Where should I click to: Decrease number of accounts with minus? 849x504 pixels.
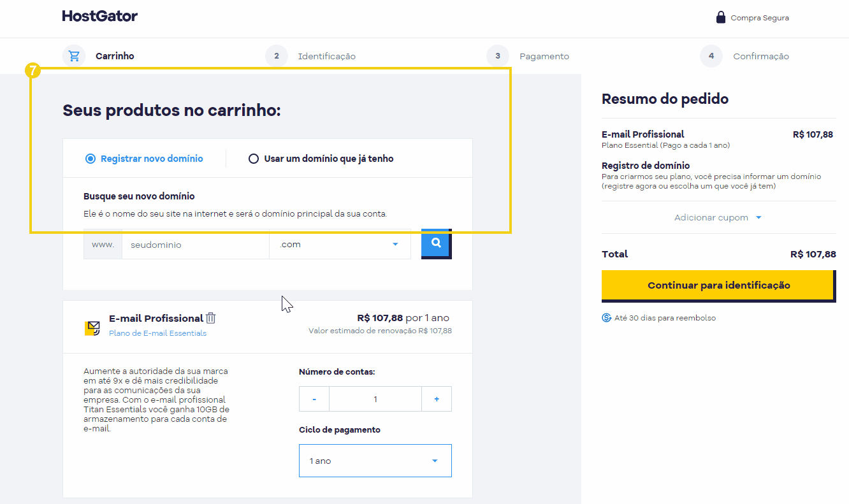coord(314,399)
